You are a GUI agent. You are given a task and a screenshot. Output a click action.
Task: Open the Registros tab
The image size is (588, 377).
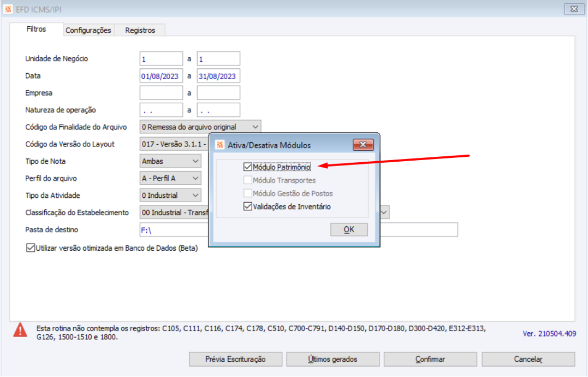(x=140, y=31)
